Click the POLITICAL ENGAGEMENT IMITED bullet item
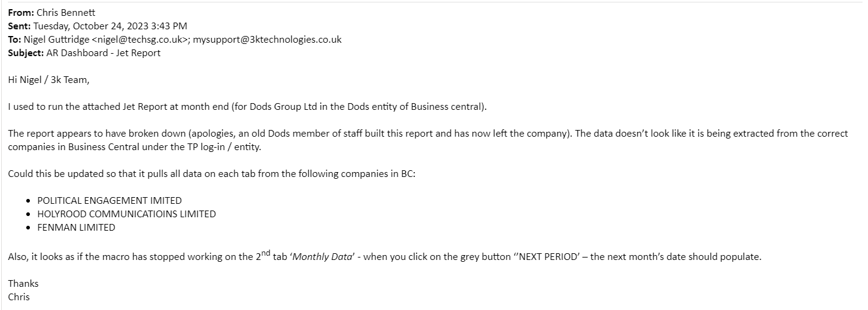 pyautogui.click(x=109, y=200)
